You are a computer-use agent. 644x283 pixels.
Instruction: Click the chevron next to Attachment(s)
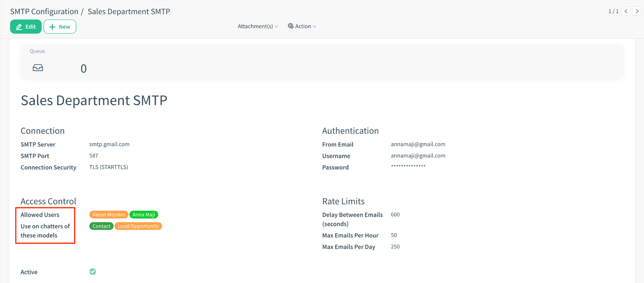276,26
